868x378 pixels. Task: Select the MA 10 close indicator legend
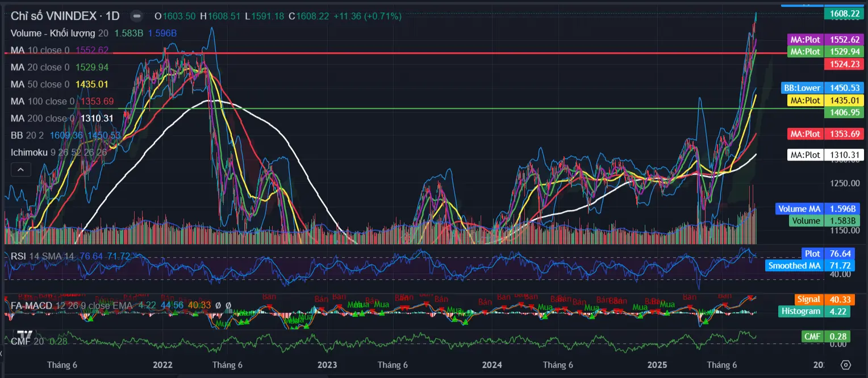[60, 51]
